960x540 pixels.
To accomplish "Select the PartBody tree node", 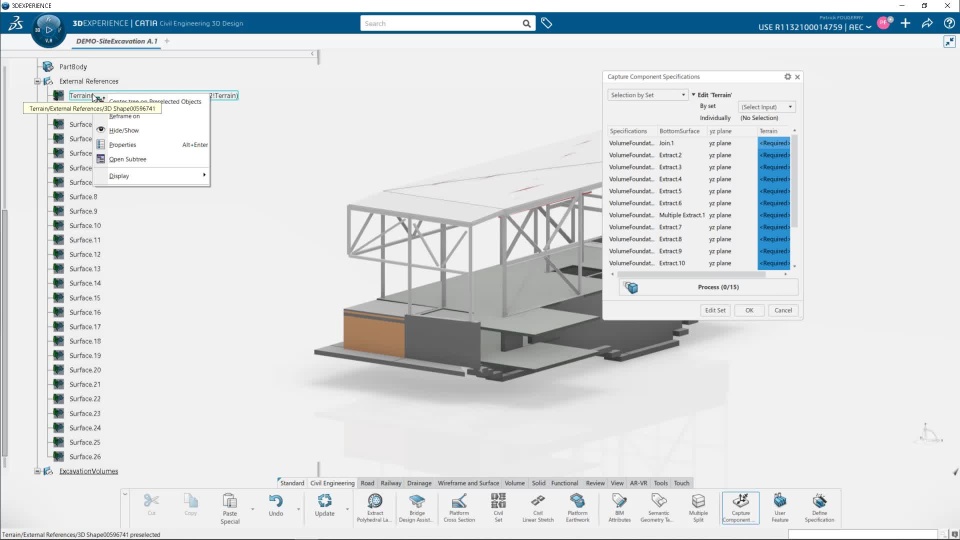I will (73, 67).
